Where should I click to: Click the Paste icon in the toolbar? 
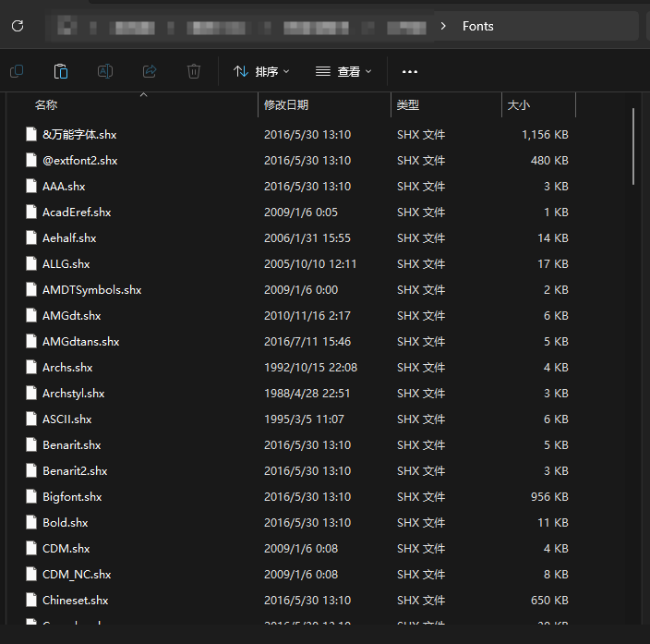(61, 71)
